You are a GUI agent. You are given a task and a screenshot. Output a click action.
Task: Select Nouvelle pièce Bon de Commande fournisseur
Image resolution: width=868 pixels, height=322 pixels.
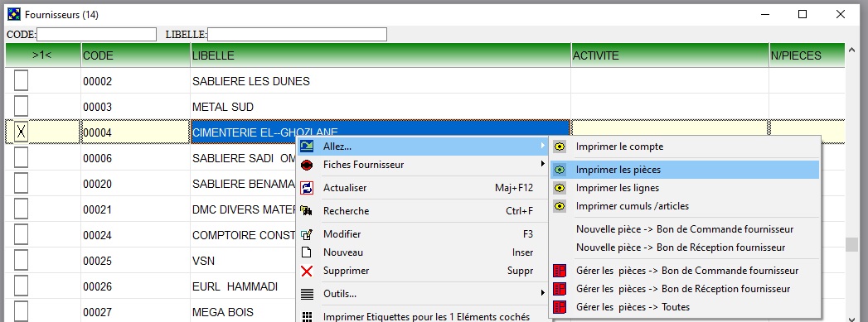click(684, 229)
